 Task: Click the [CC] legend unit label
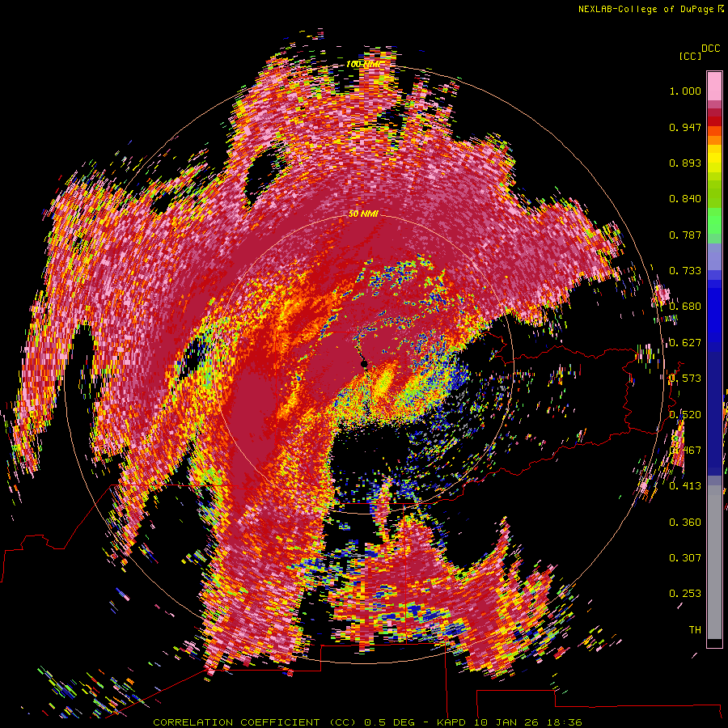[x=690, y=56]
